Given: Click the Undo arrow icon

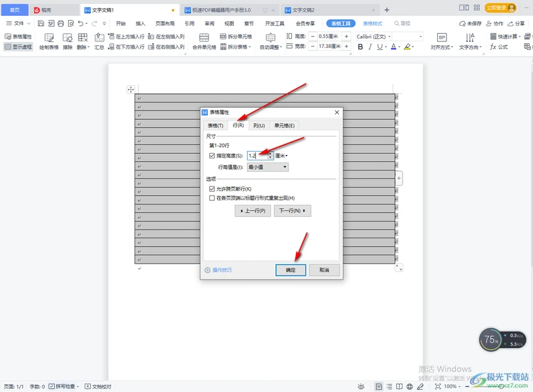Looking at the screenshot, I should (81, 23).
